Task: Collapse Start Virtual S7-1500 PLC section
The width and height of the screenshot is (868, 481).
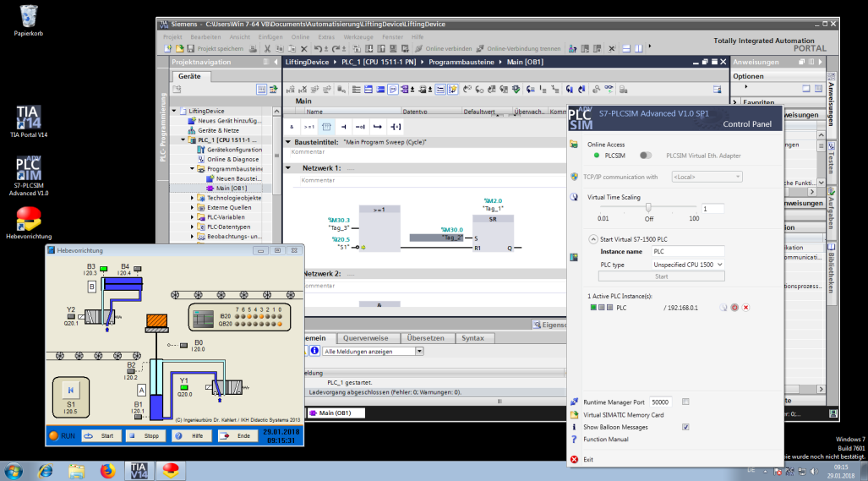Action: (x=592, y=239)
